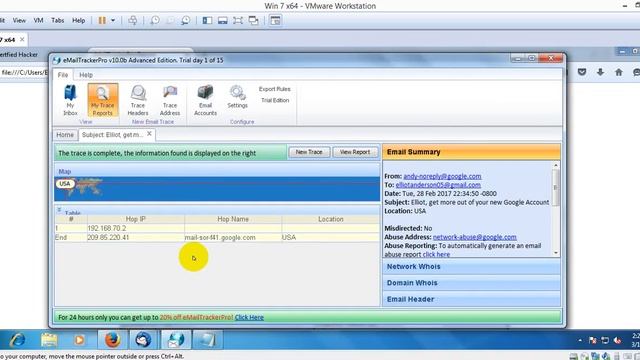Switch to Thunderbird in taskbar

[143, 340]
